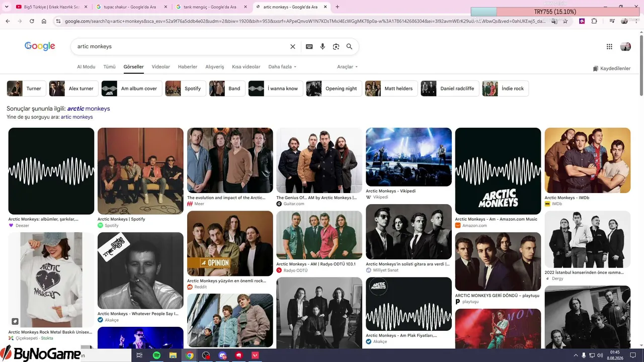Clear the search box with the X icon
The width and height of the screenshot is (644, 362).
click(x=293, y=46)
